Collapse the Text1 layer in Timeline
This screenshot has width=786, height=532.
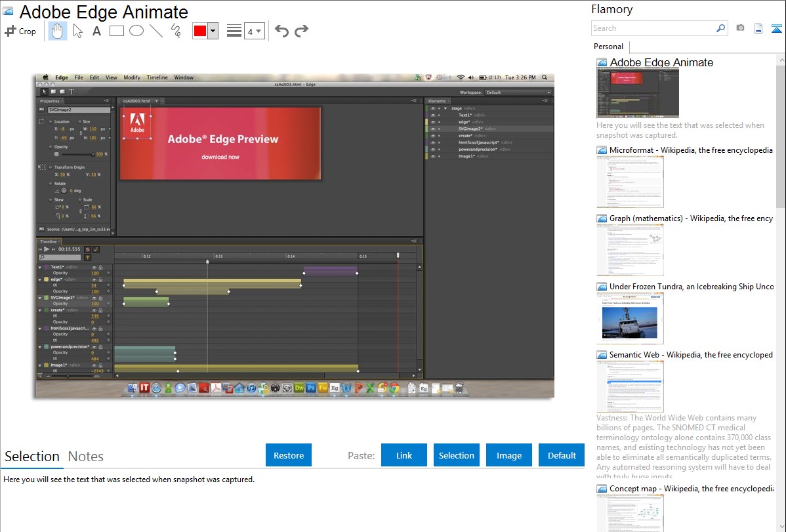[x=40, y=267]
